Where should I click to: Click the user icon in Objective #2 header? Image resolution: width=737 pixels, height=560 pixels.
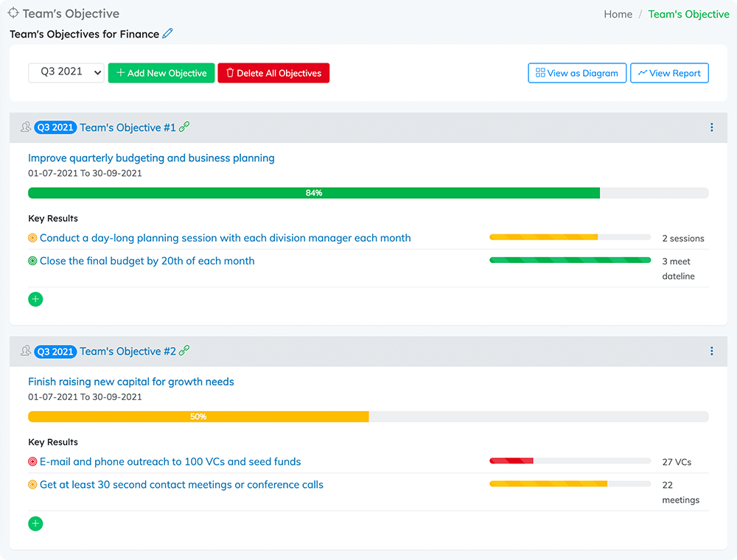26,351
